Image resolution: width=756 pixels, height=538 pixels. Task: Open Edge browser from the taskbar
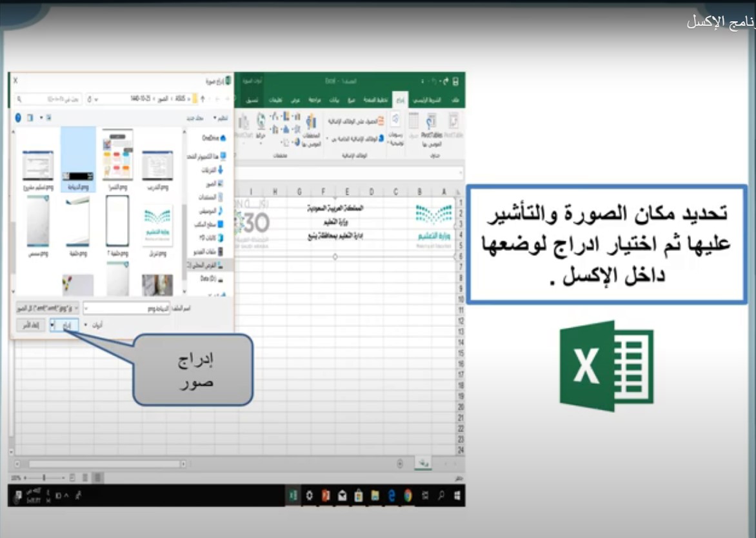tap(392, 495)
